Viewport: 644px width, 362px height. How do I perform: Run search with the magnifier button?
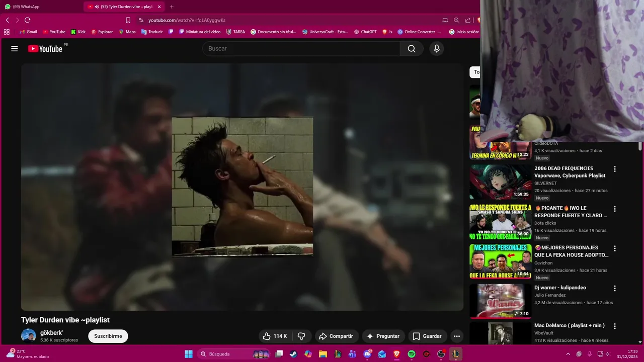tap(412, 49)
